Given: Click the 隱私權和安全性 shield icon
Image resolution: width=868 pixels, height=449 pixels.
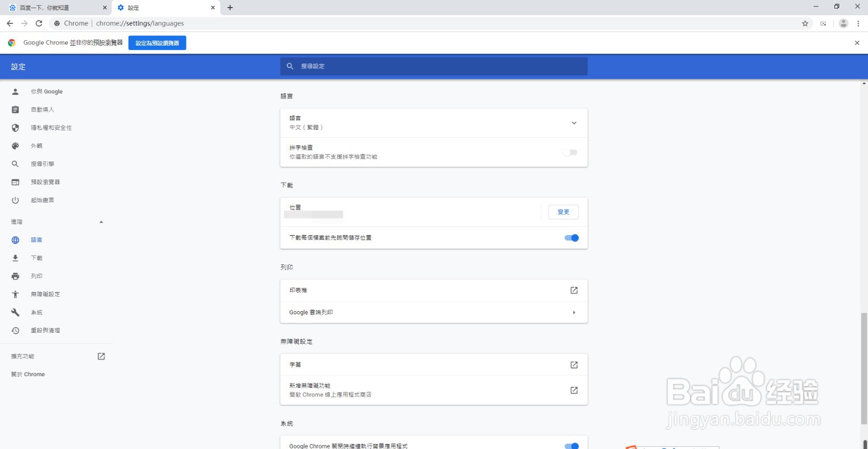Looking at the screenshot, I should [x=15, y=128].
